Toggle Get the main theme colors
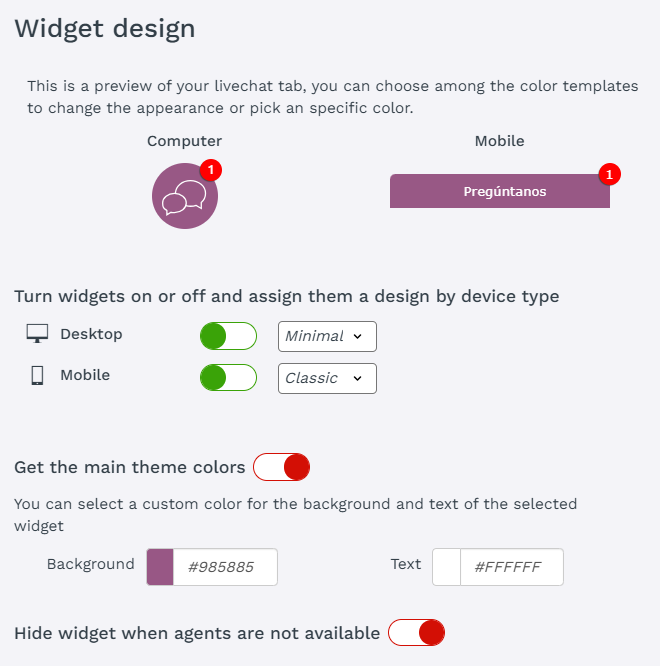 point(281,467)
